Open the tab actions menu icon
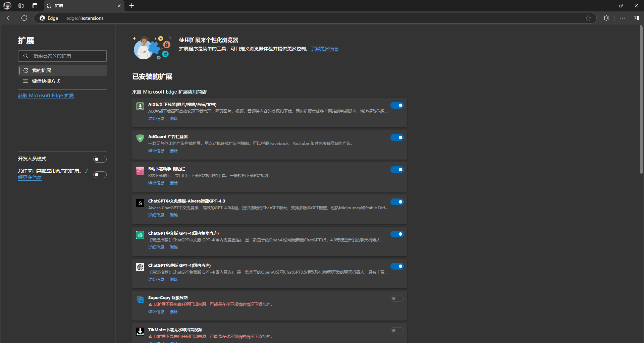644x343 pixels. [35, 6]
